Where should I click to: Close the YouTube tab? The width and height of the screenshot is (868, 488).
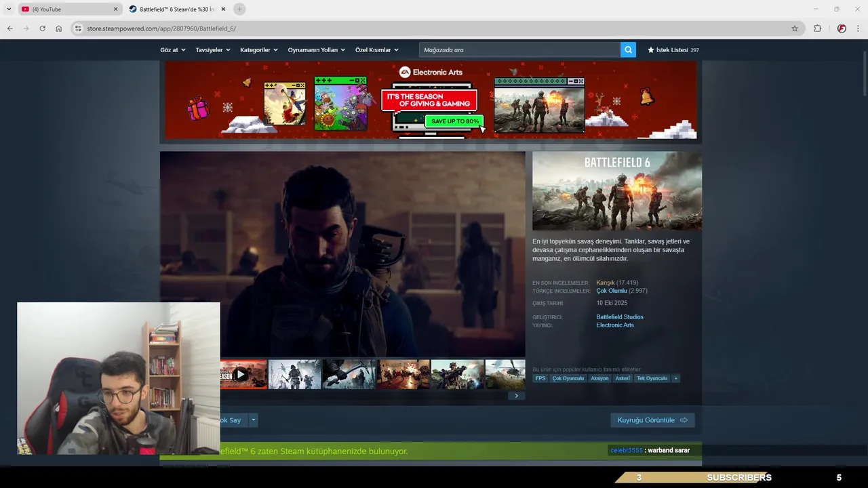115,9
